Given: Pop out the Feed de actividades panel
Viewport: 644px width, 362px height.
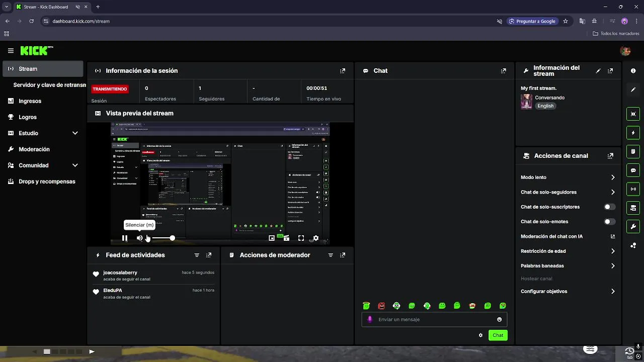Looking at the screenshot, I should [x=209, y=255].
